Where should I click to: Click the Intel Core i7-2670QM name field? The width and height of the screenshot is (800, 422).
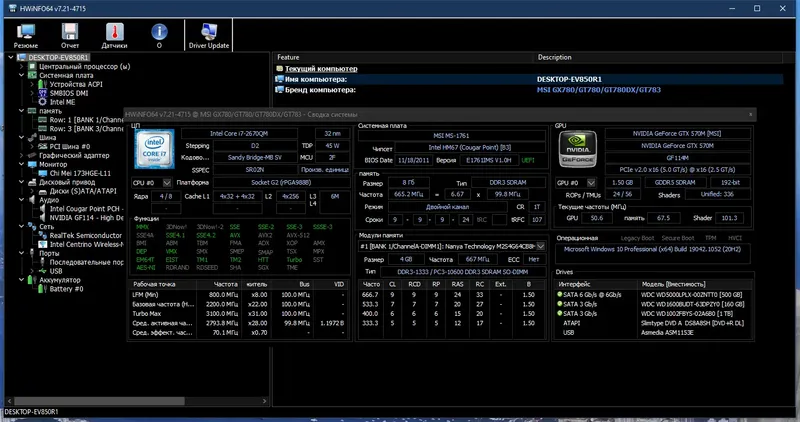(239, 134)
